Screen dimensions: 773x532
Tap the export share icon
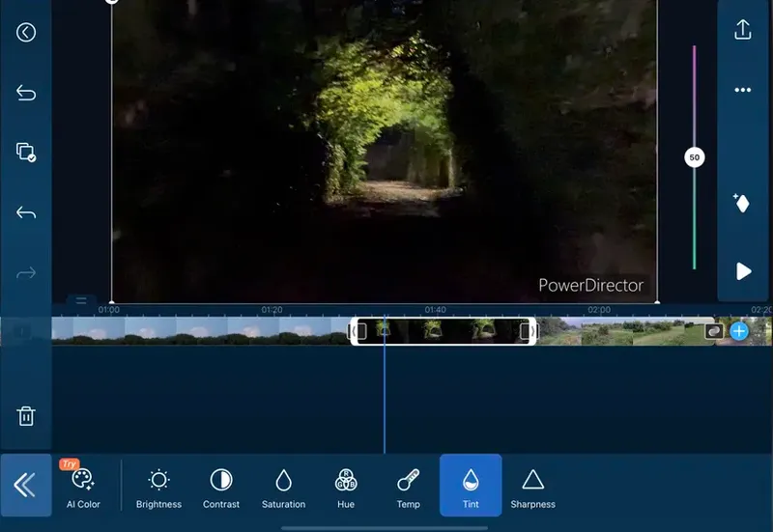[x=742, y=30]
